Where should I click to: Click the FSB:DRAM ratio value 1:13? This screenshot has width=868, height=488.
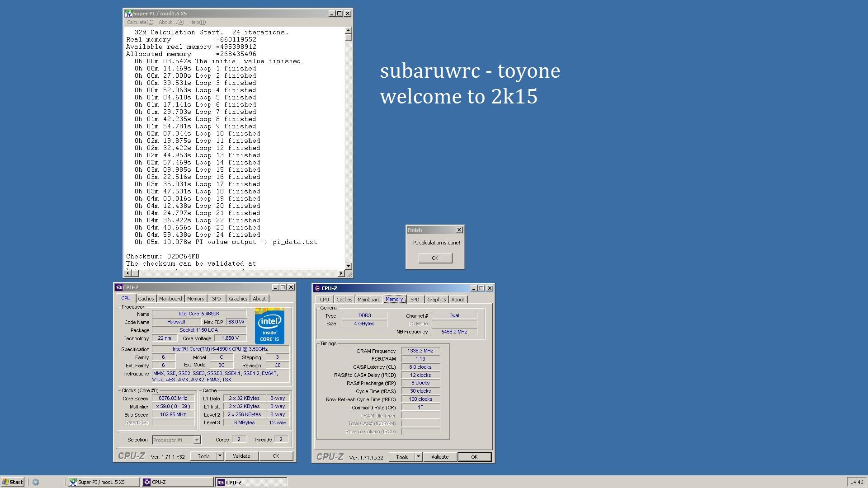(420, 359)
